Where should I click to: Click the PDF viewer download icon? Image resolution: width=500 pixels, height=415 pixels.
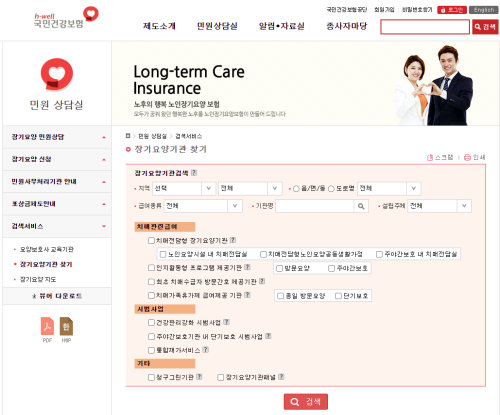tap(47, 326)
